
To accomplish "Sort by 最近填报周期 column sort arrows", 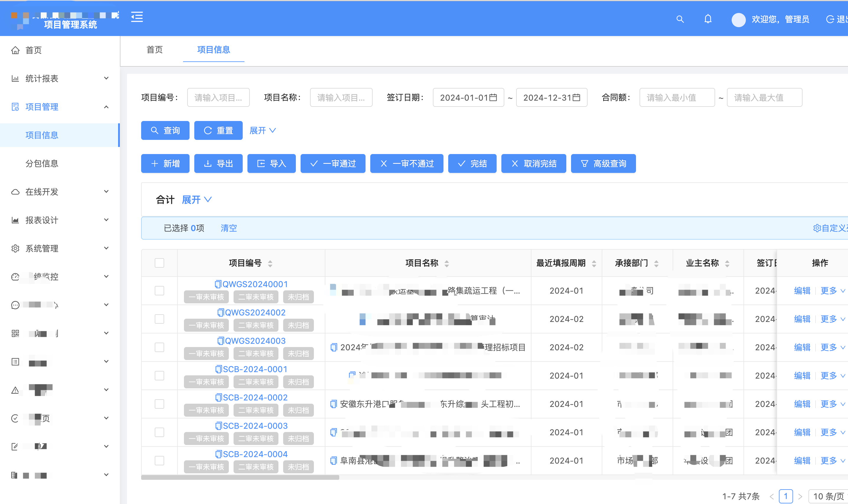I will 594,264.
